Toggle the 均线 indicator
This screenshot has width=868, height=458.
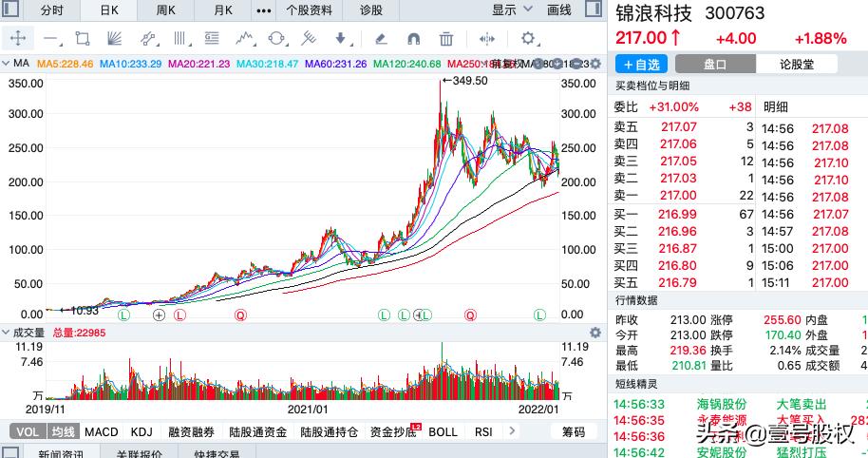point(64,431)
